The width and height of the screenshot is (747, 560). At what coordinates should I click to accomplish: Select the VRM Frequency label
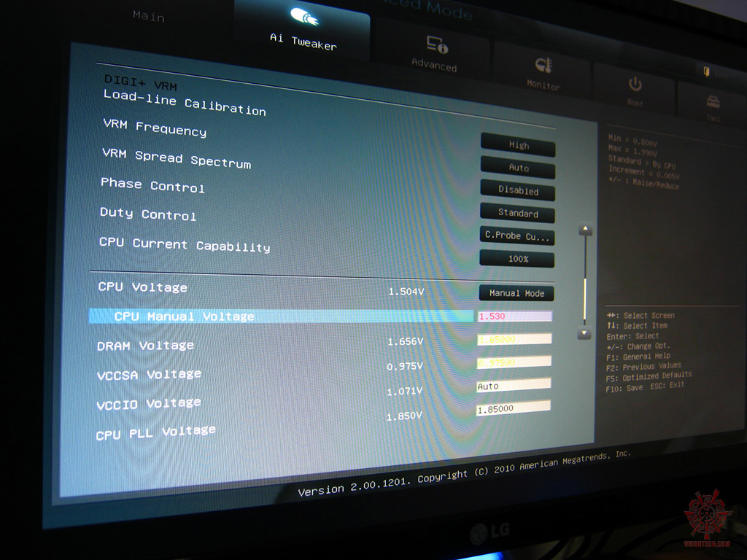click(x=155, y=128)
